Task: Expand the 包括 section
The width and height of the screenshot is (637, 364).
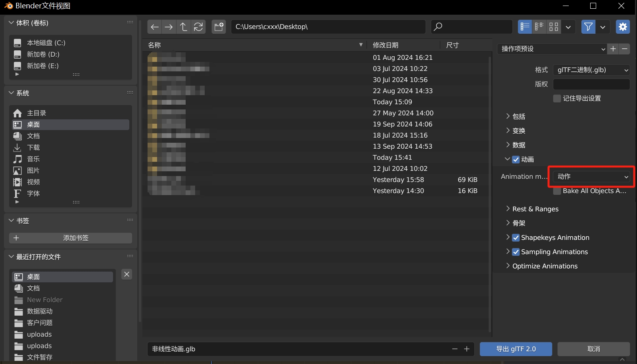Action: pyautogui.click(x=508, y=116)
